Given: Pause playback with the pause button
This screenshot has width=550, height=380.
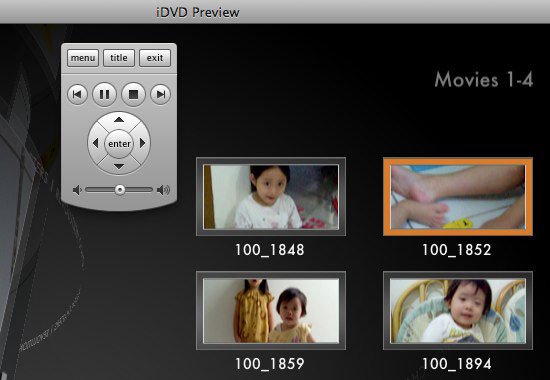Looking at the screenshot, I should pyautogui.click(x=105, y=94).
